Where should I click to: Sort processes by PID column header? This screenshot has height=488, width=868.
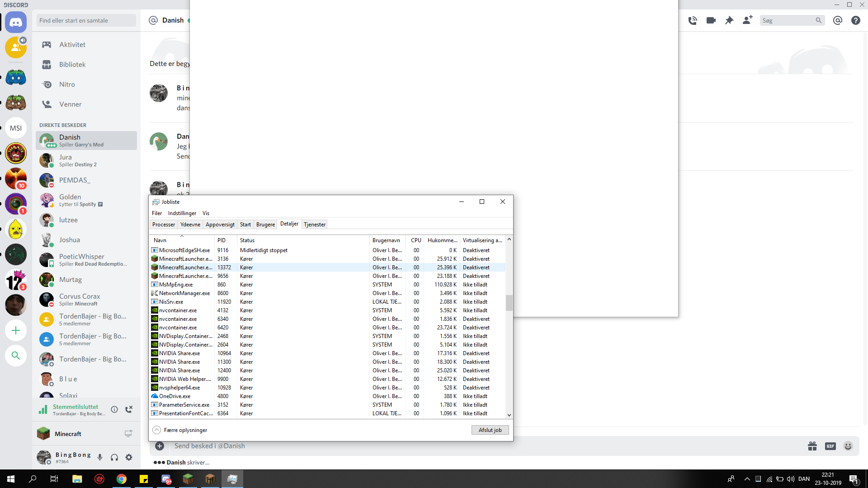pyautogui.click(x=222, y=240)
